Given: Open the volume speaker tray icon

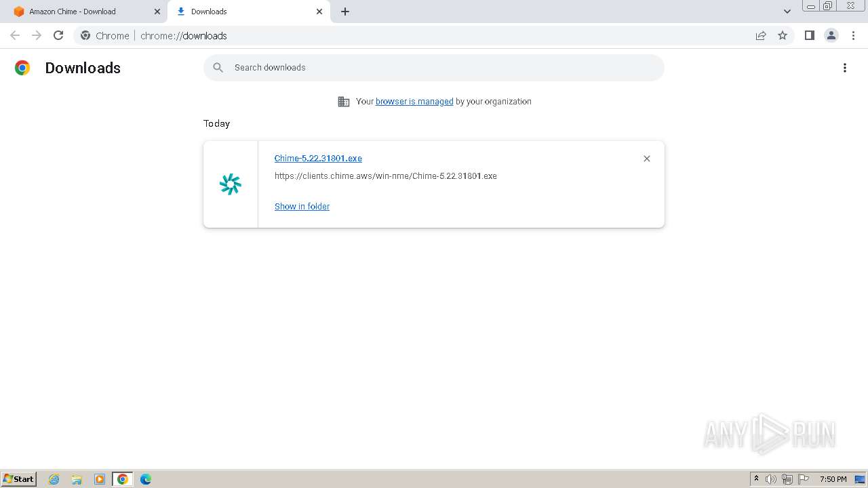Looking at the screenshot, I should (771, 479).
